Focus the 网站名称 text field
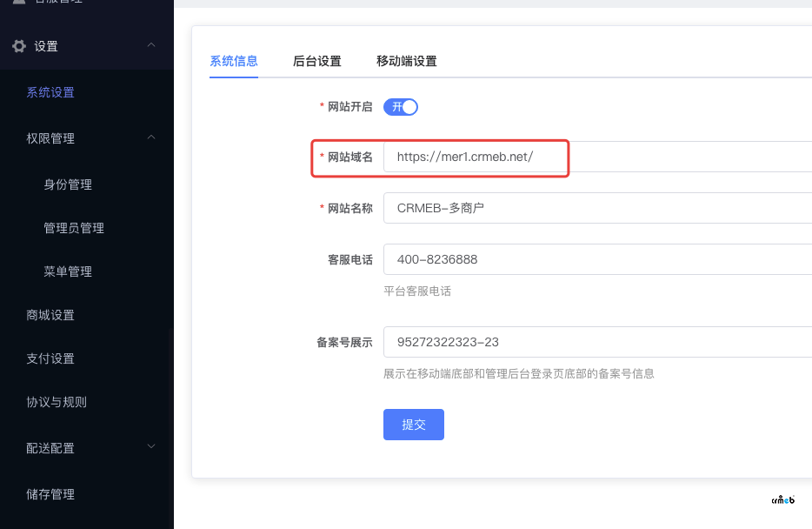 tap(596, 208)
